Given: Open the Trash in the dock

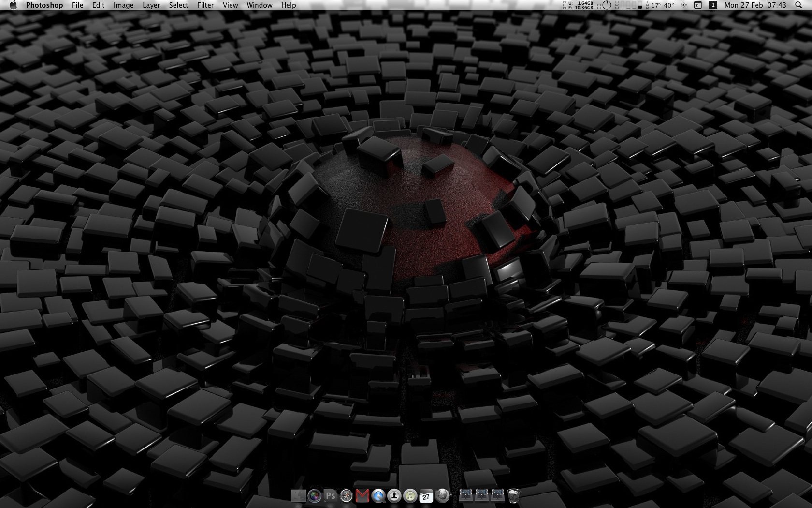Looking at the screenshot, I should click(x=513, y=495).
